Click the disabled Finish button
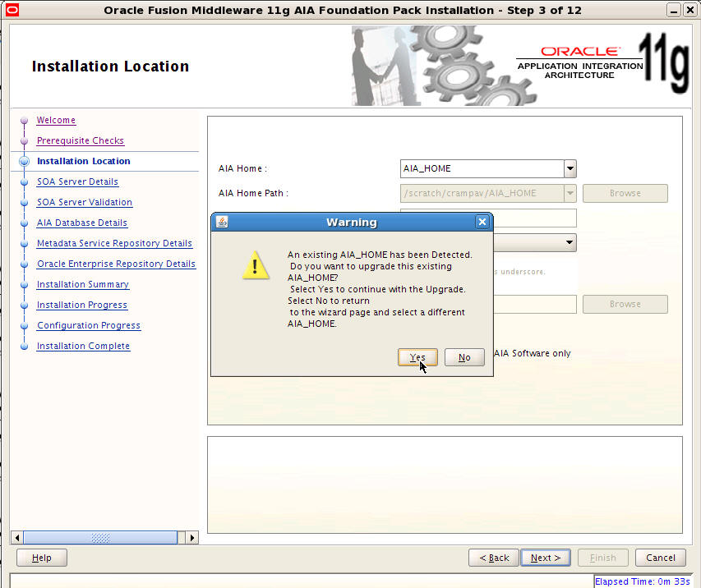Viewport: 701px width, 588px height. click(603, 558)
